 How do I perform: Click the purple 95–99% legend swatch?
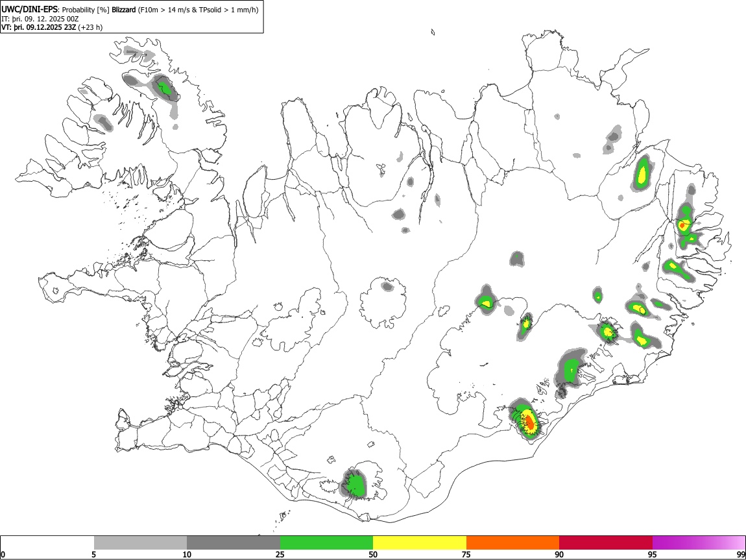pos(699,543)
